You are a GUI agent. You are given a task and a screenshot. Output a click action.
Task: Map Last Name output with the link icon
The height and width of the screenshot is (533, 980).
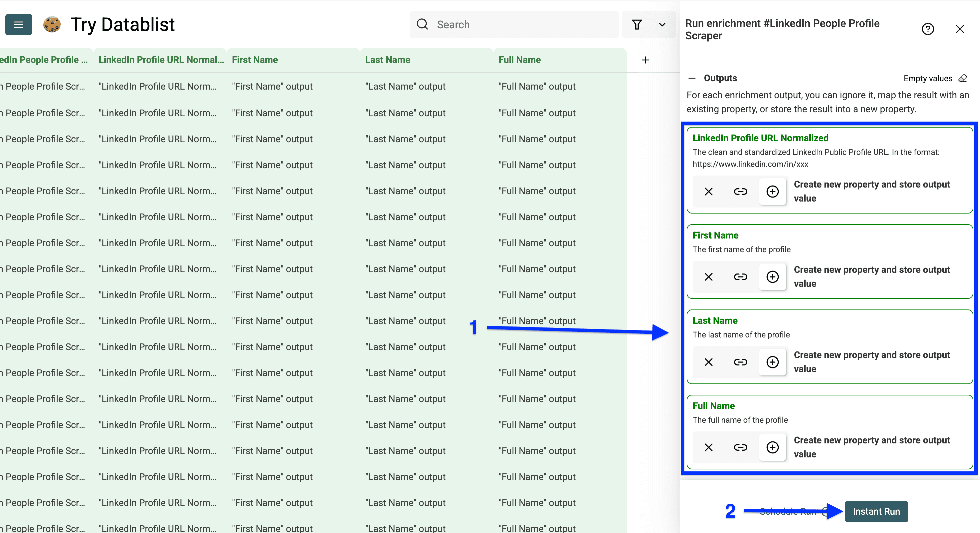[740, 362]
